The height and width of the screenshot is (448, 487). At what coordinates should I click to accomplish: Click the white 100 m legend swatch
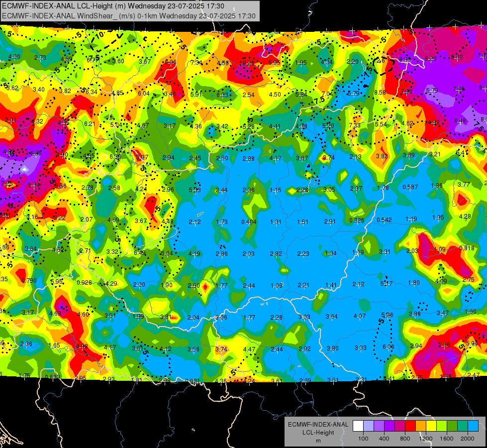pos(358,426)
